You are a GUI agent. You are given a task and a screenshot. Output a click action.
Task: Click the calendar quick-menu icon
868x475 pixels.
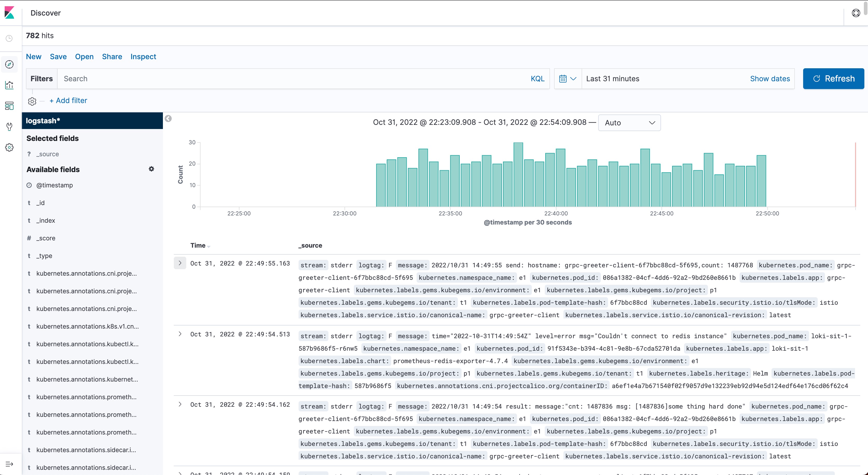pos(563,79)
